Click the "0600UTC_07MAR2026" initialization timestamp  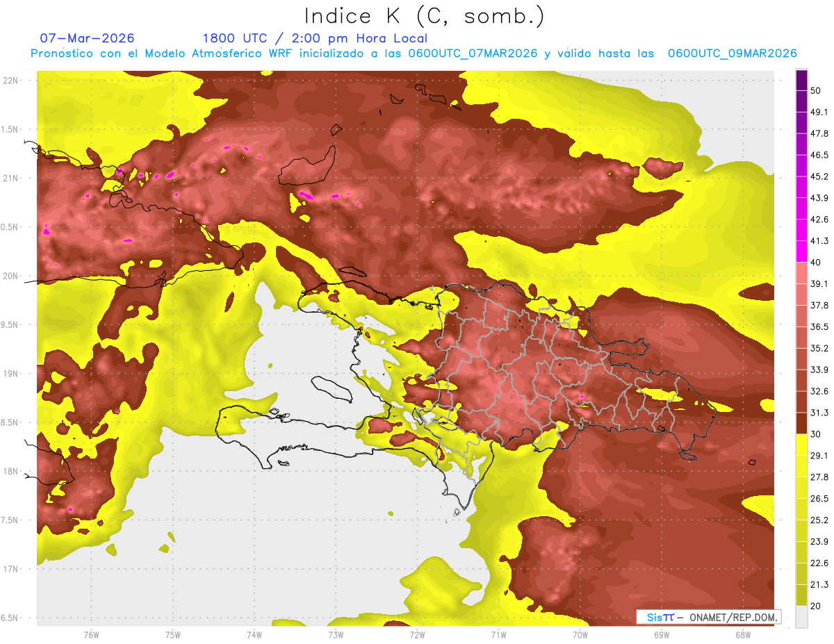tap(473, 53)
